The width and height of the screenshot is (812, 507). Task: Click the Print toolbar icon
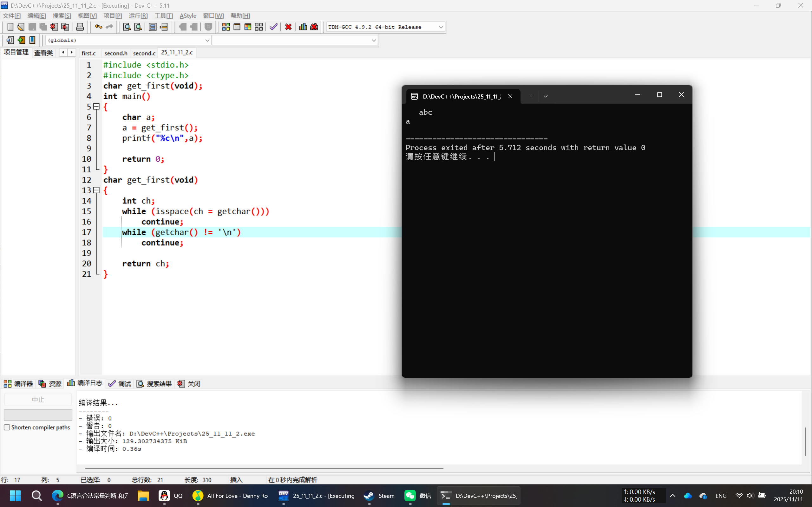[80, 27]
